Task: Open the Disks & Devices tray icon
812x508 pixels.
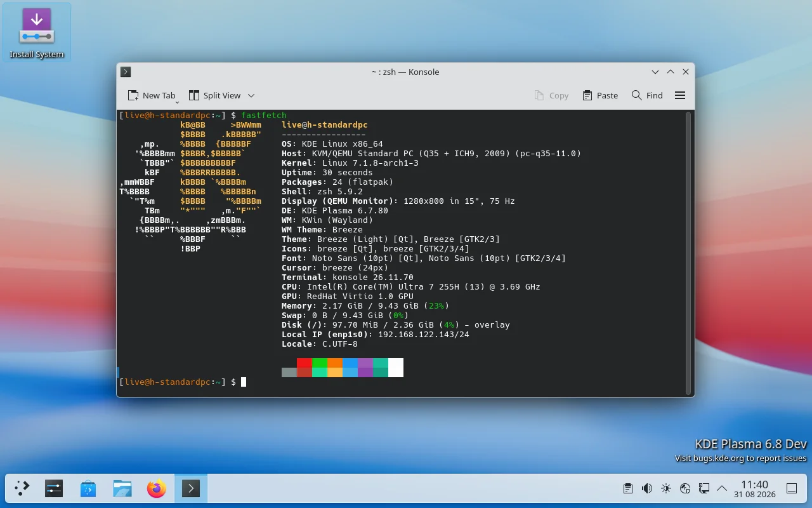Action: (x=684, y=488)
